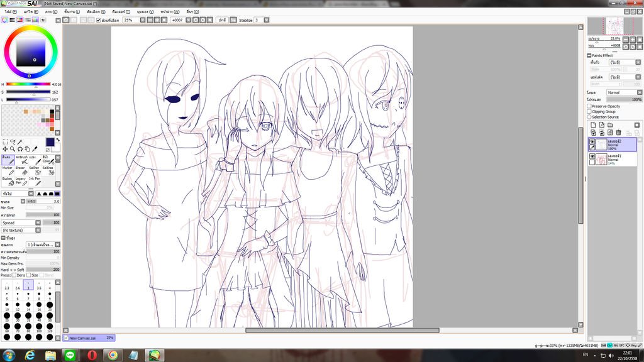The image size is (644, 362).
Task: Open the (no texture) brush dropdown
Action: pos(21,230)
